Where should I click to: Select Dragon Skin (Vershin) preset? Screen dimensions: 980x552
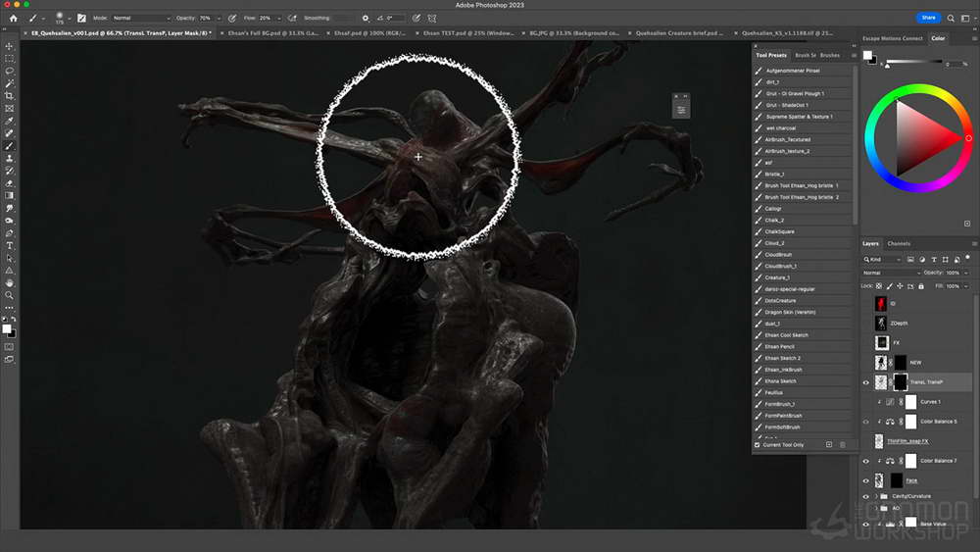coord(804,312)
